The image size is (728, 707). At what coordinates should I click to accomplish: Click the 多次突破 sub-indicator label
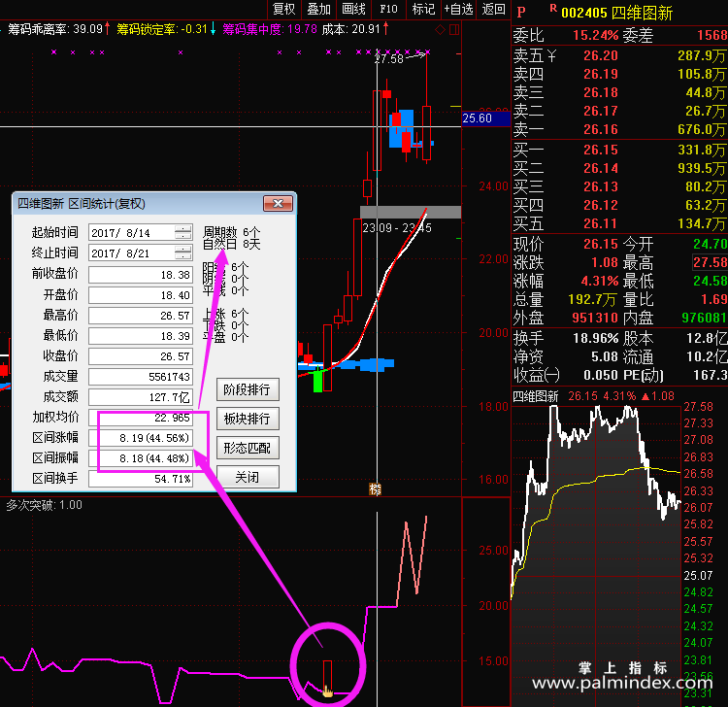pos(44,505)
